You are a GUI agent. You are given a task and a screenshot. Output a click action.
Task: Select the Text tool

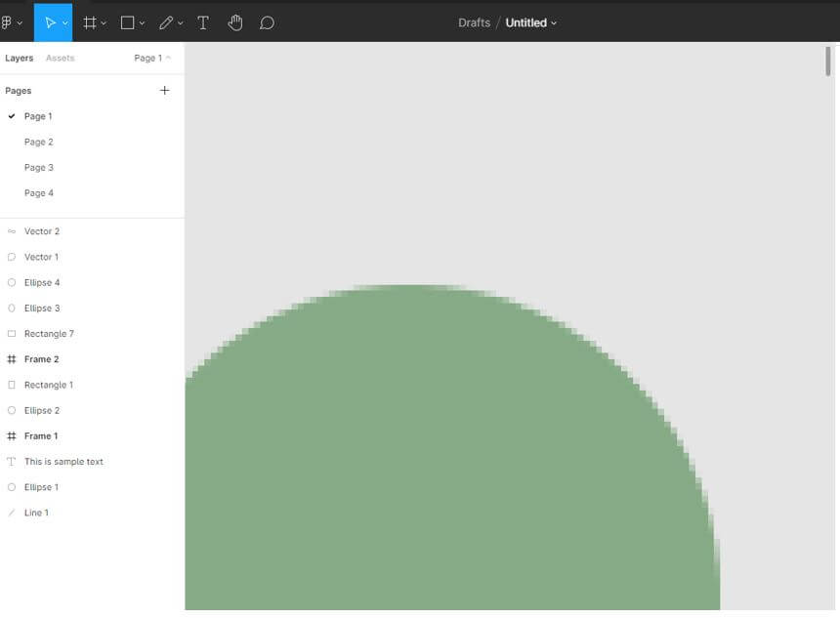coord(203,23)
